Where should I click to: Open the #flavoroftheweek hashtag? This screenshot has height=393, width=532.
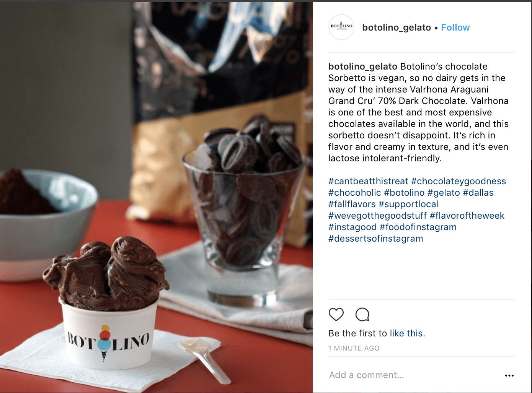coord(467,216)
